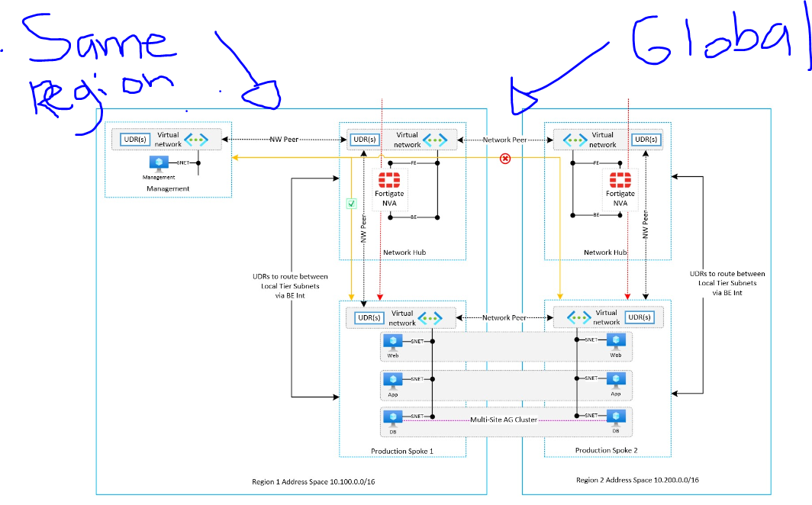The image size is (812, 505).
Task: Click the DB VM icon in Production Spoke 1
Action: [x=392, y=417]
